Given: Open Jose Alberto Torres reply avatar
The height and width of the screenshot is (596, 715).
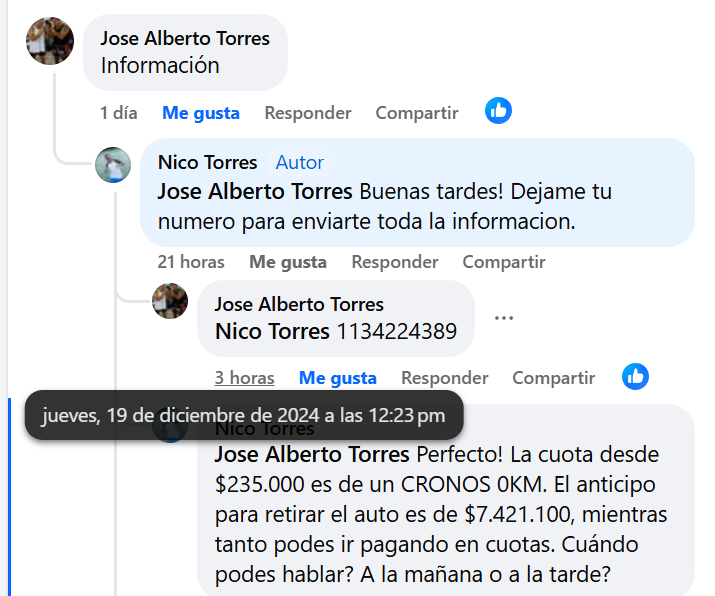Looking at the screenshot, I should [170, 301].
